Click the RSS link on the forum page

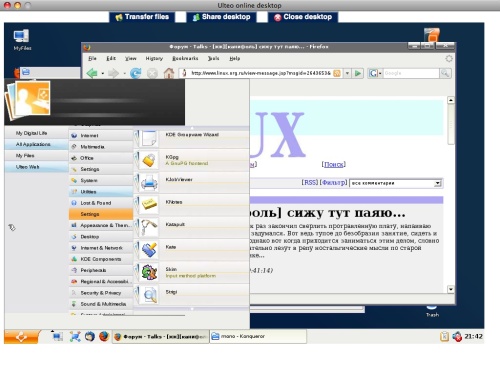pyautogui.click(x=310, y=183)
